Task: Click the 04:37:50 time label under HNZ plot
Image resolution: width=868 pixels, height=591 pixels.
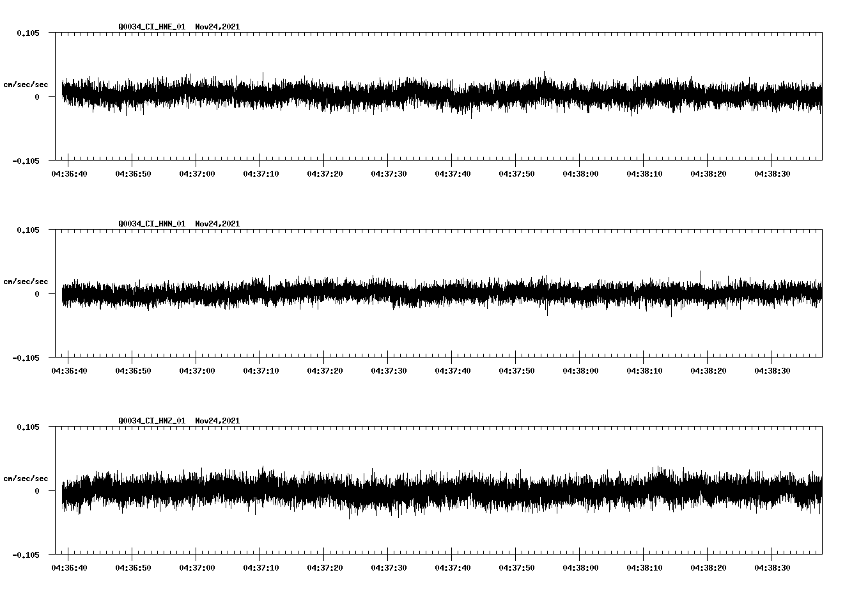Action: coord(516,568)
